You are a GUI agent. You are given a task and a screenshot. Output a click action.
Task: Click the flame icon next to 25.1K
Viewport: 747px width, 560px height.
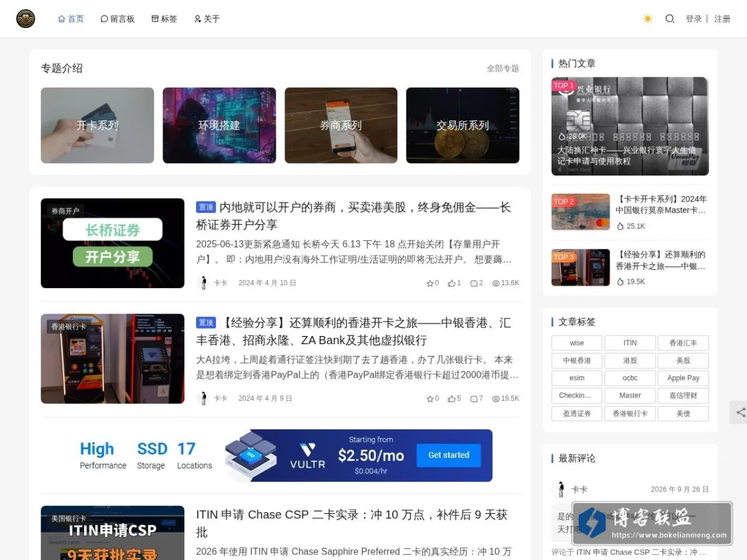click(620, 226)
